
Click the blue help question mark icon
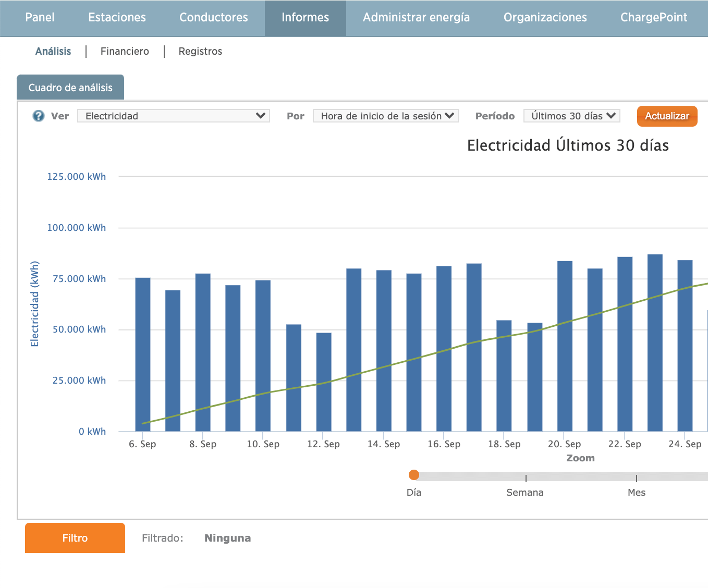[x=39, y=116]
